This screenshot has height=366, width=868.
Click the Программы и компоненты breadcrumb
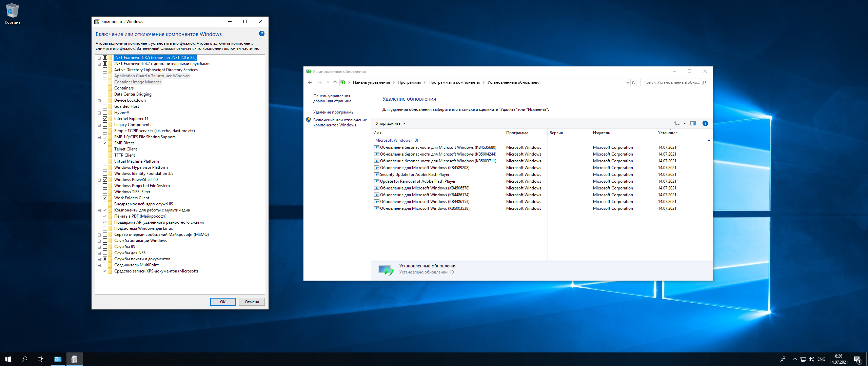pos(454,82)
